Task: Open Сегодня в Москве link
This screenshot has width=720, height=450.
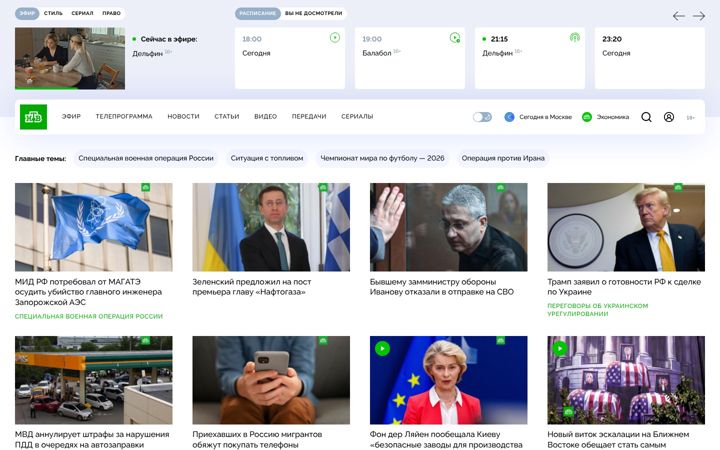Action: coord(546,117)
